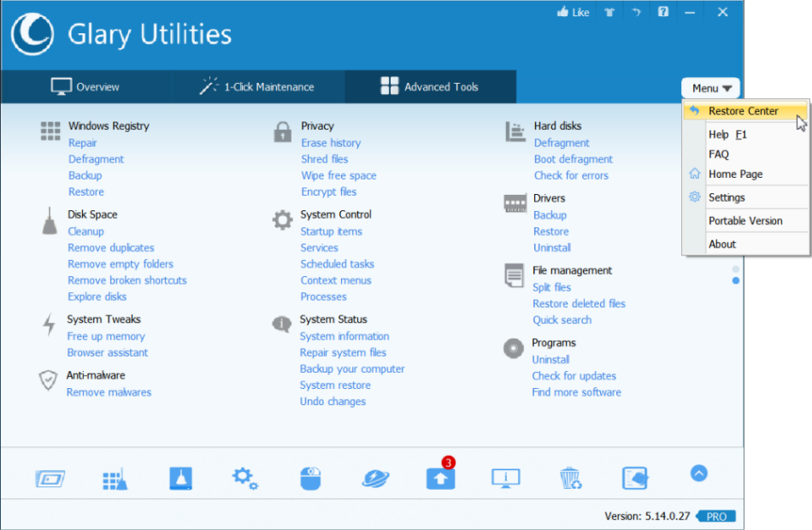Click Remove duplicates under Disk Space

pos(110,247)
